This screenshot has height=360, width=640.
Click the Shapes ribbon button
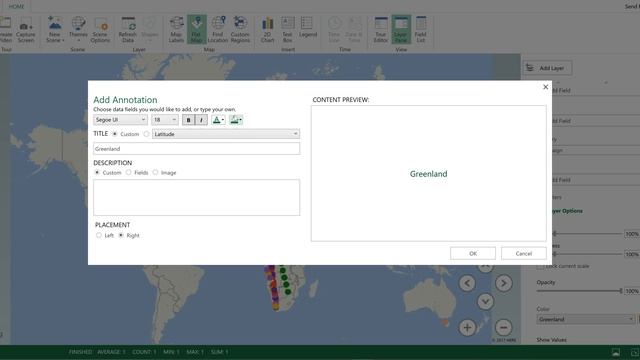[x=150, y=29]
